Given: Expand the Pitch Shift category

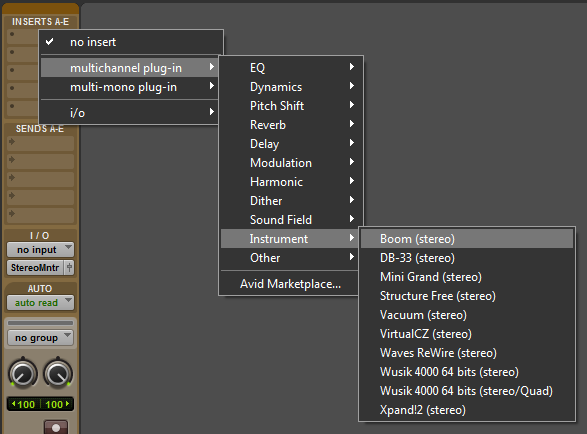Looking at the screenshot, I should [291, 106].
